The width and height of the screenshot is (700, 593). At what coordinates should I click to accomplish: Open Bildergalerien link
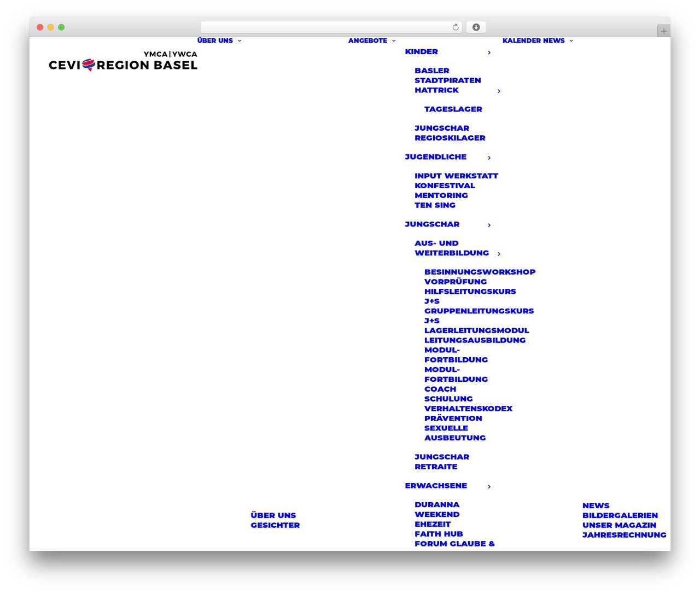click(x=620, y=515)
